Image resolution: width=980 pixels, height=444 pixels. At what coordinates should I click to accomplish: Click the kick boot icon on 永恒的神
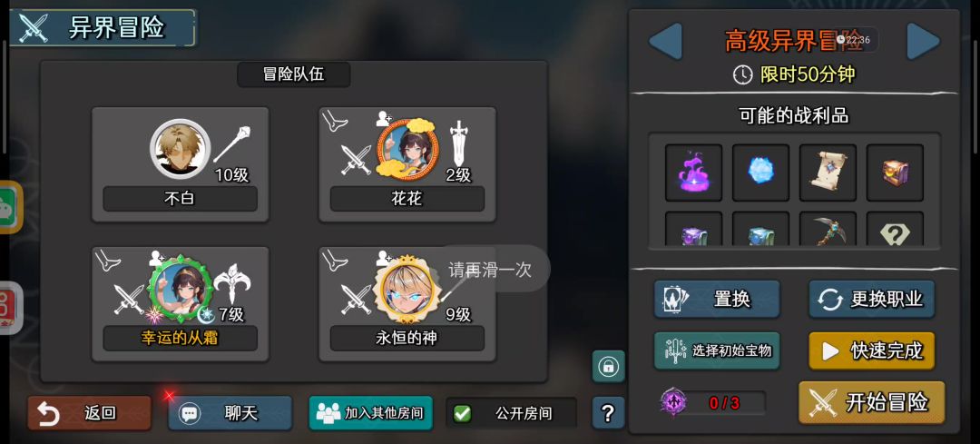point(334,261)
